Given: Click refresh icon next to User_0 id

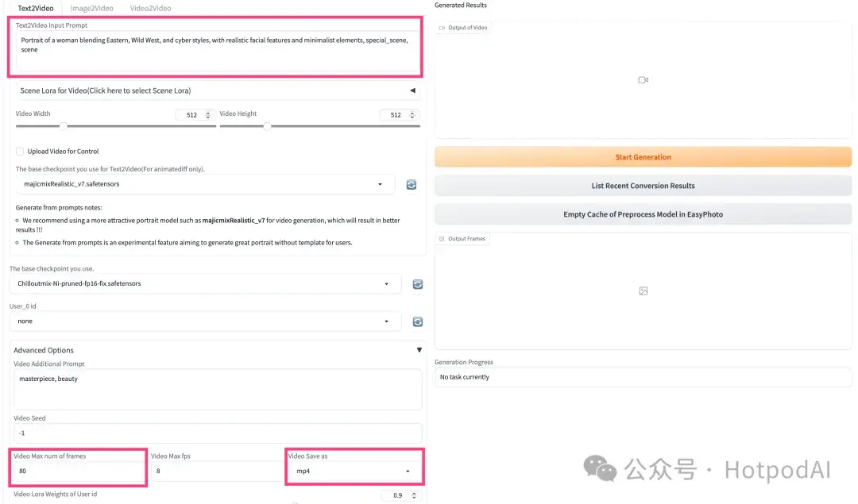Looking at the screenshot, I should pos(417,321).
